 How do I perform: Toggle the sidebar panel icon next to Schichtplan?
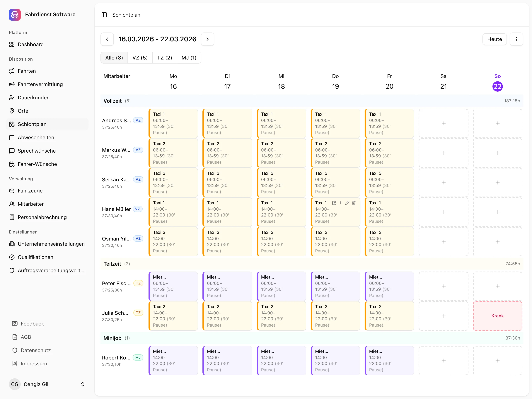click(x=104, y=15)
